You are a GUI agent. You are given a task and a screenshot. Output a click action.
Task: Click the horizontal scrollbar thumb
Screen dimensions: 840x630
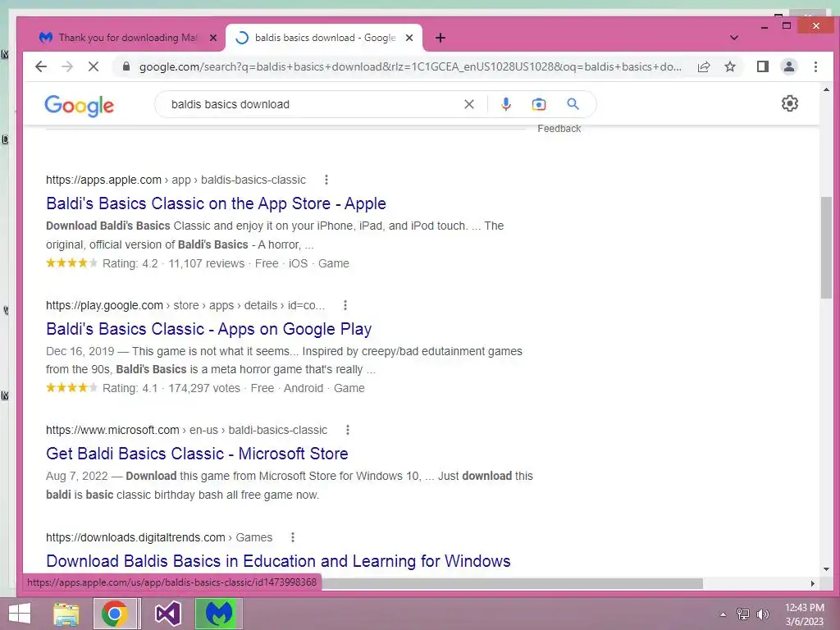(512, 583)
